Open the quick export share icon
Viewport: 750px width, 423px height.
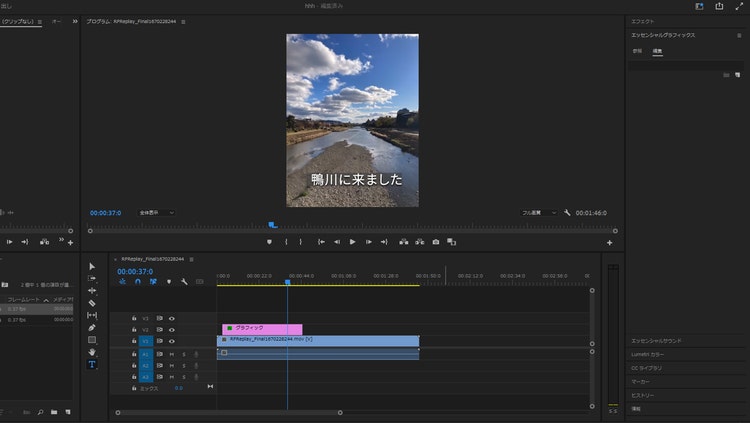(718, 6)
